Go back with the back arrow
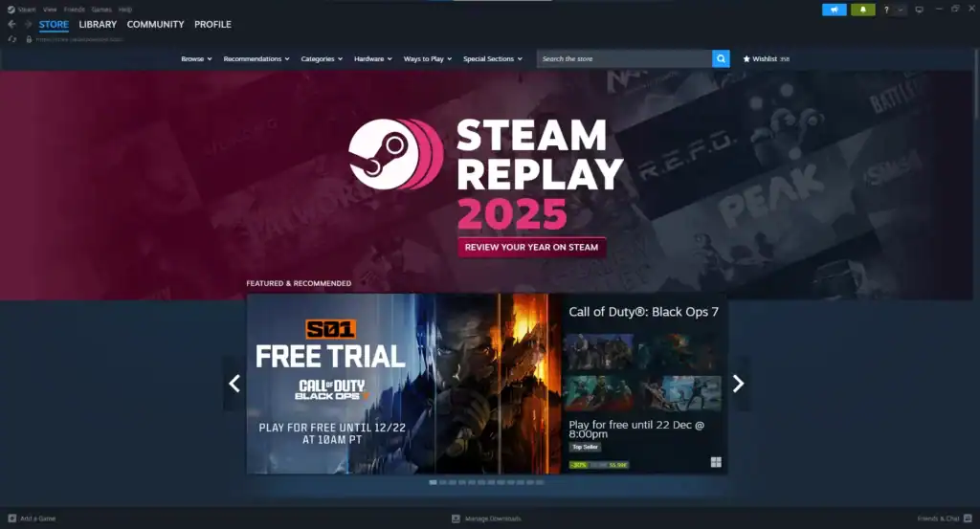 pos(11,24)
